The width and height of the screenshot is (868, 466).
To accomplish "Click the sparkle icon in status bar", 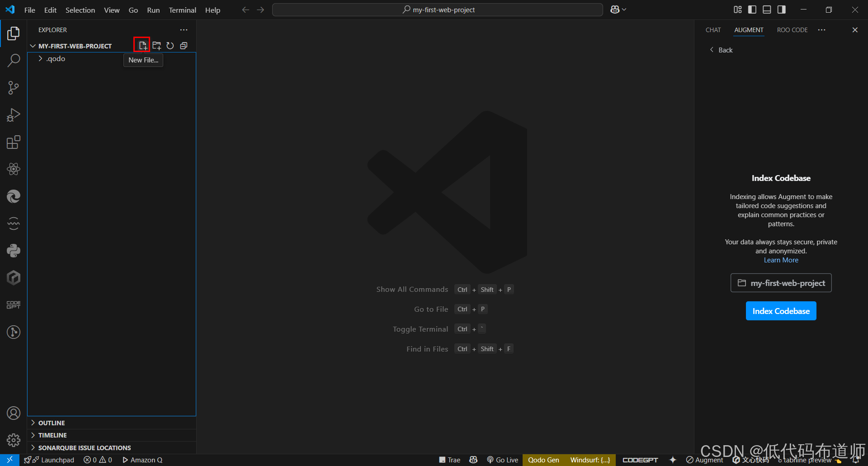I will pos(673,460).
